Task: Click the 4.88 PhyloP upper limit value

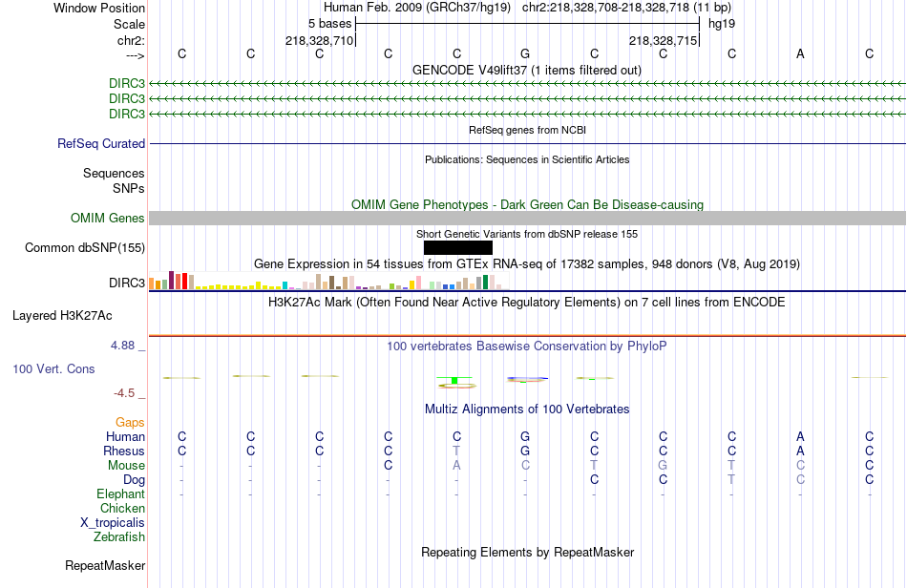Action: click(122, 346)
